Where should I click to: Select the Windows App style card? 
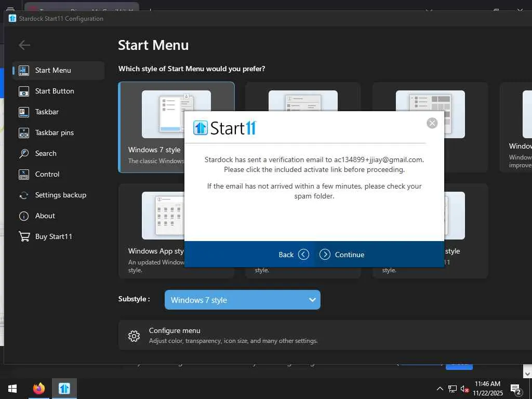[151, 231]
